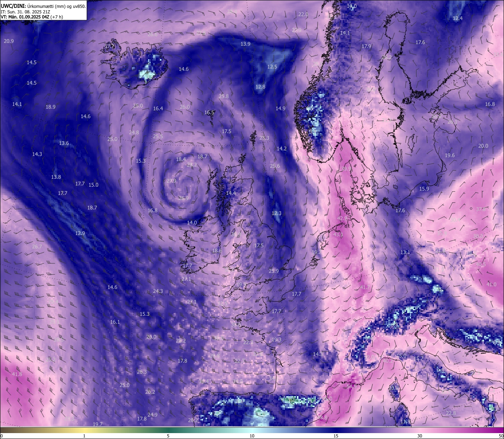The image size is (504, 439).
Task: Click the 18.6 value over Ireland
Action: coord(217,250)
